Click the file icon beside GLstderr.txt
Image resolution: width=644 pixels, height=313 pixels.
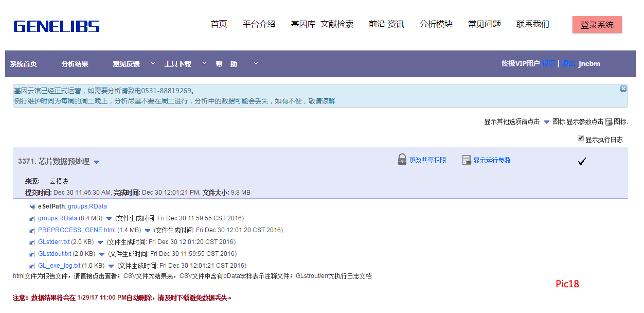click(x=33, y=242)
